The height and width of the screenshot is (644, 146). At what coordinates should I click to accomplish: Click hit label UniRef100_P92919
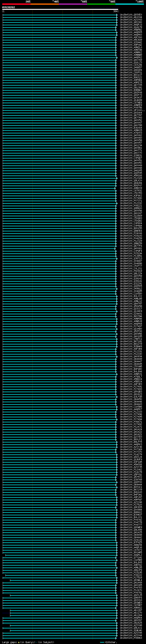pos(131,271)
